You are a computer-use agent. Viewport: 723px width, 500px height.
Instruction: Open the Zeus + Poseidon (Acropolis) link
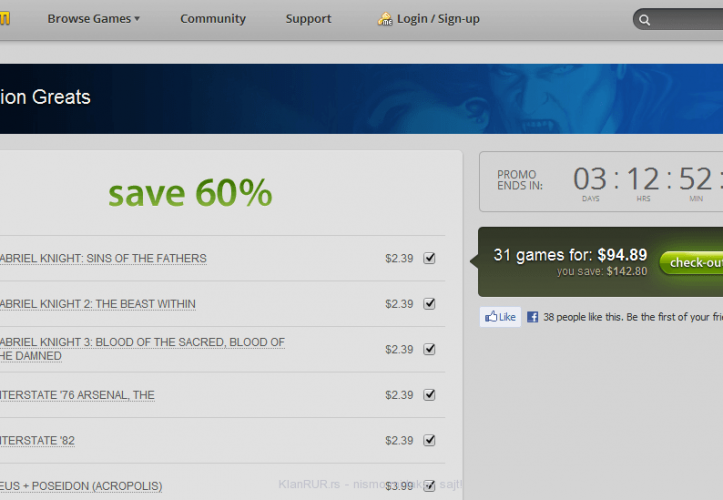point(80,486)
